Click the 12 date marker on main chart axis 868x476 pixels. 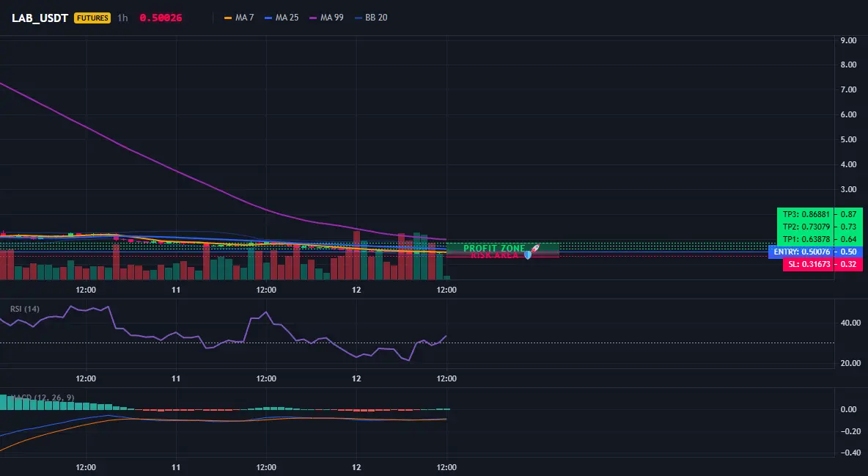[356, 290]
